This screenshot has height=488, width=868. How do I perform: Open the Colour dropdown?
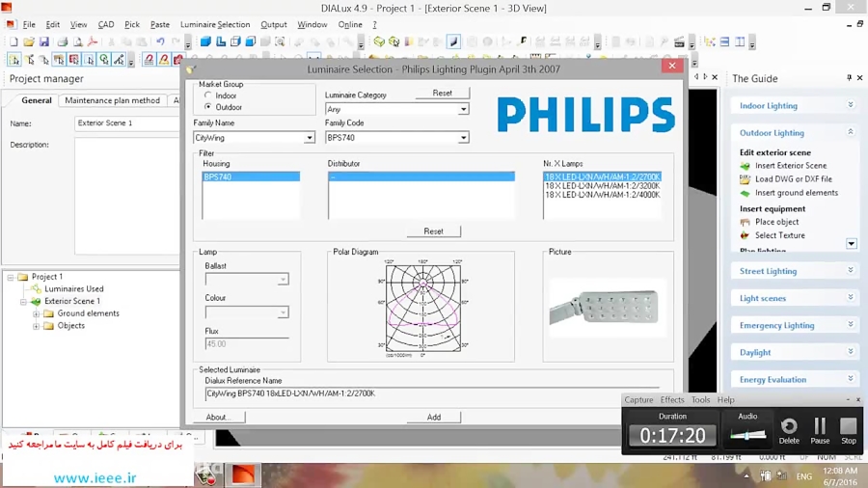(x=283, y=312)
